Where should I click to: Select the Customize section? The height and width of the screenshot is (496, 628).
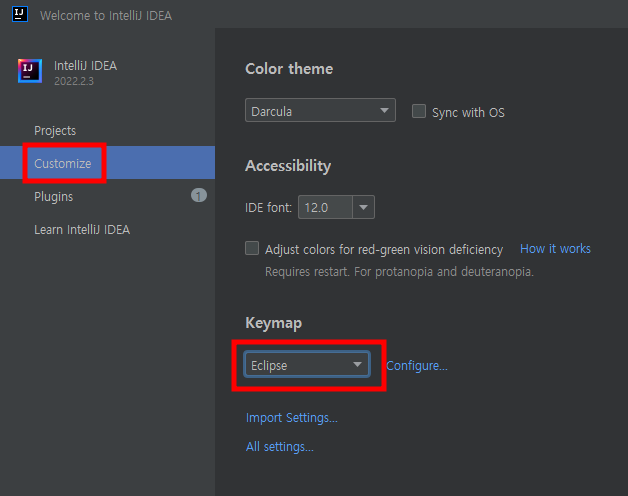point(107,163)
